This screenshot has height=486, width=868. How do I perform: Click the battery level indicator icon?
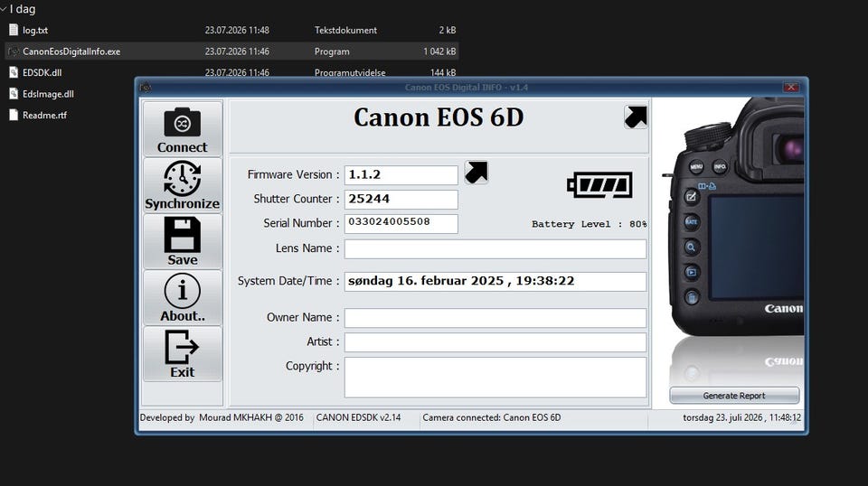599,184
